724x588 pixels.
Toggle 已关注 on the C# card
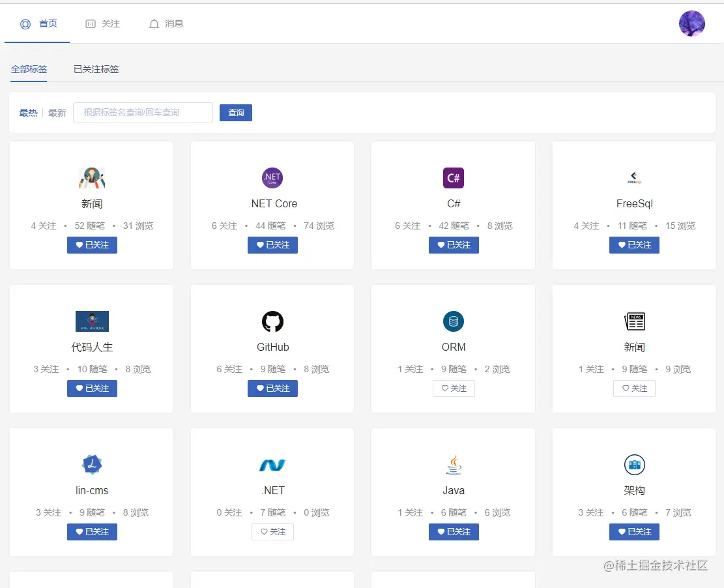point(454,245)
